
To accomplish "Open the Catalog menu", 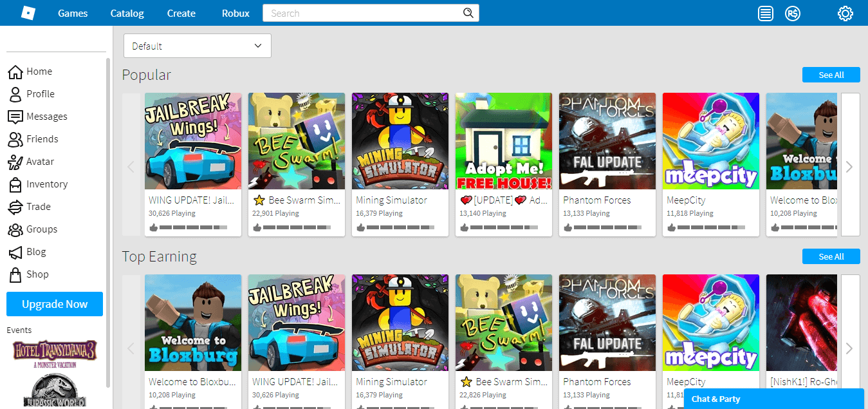I will click(x=127, y=13).
